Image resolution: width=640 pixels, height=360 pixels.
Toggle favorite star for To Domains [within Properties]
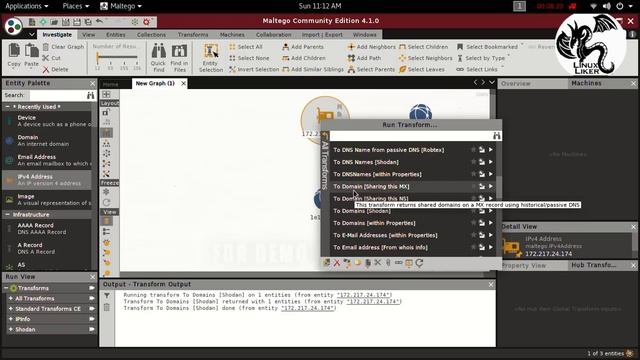tap(473, 223)
